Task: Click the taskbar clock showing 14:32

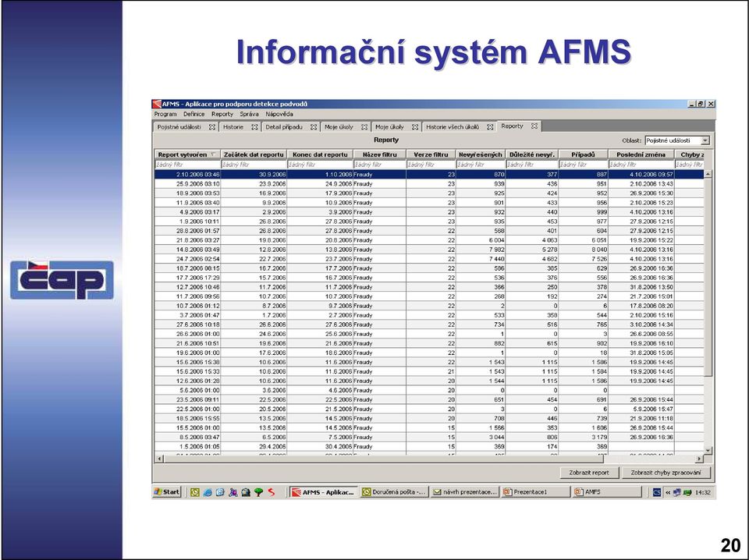Action: (703, 492)
